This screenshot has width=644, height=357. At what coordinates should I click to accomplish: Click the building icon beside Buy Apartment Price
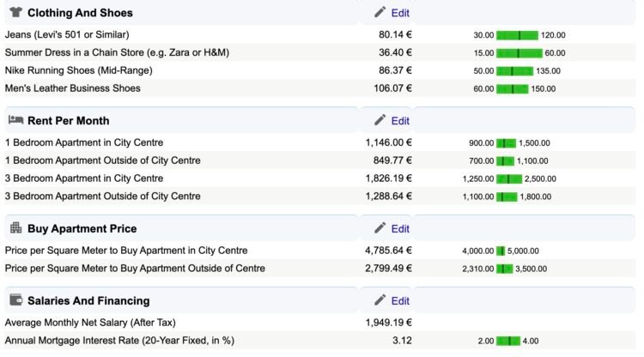pos(15,228)
